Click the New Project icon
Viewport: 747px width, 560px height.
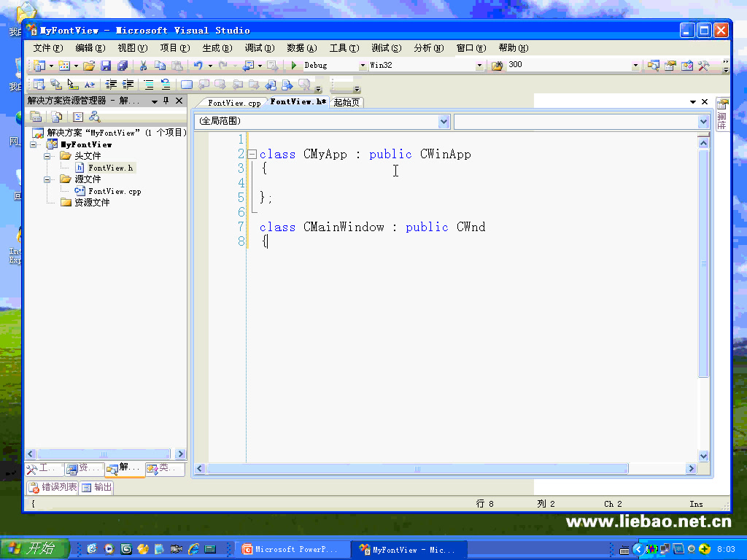[39, 66]
